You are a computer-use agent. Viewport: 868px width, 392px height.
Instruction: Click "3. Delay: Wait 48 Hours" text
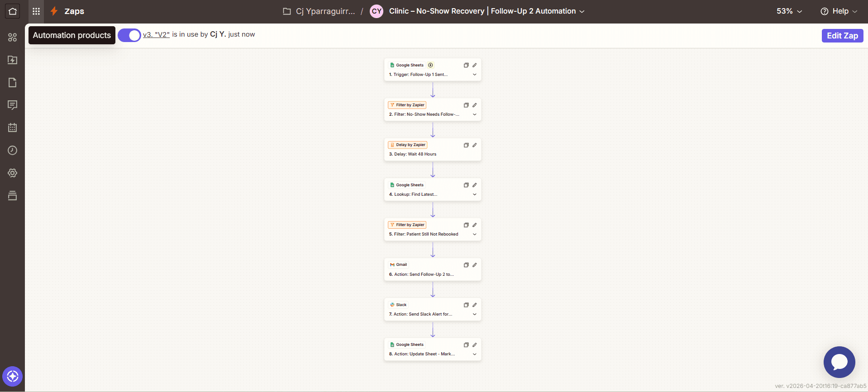point(413,154)
